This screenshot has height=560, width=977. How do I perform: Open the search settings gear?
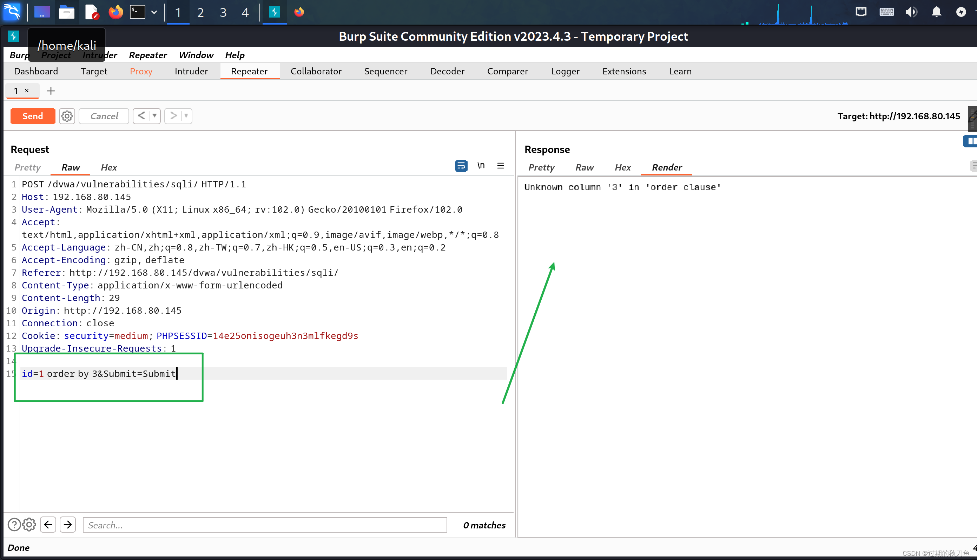(29, 525)
